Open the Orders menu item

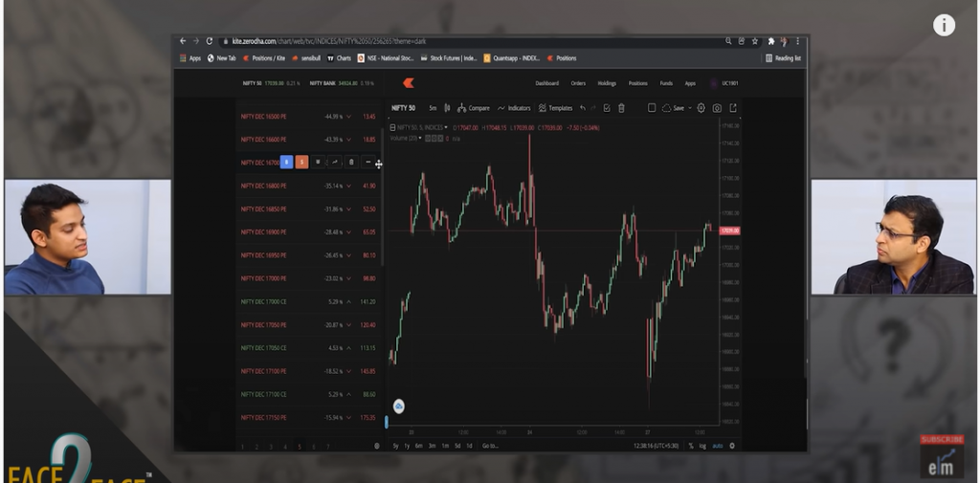578,83
